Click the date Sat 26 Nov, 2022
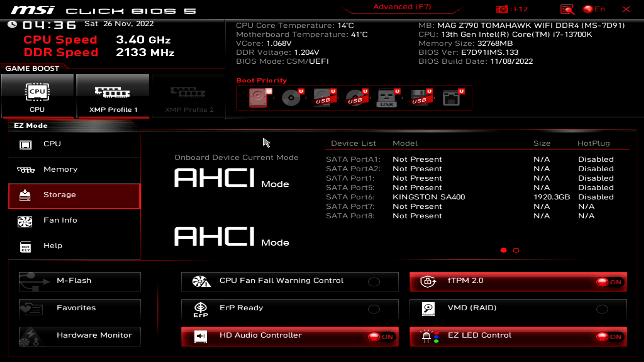Screen dimensions: 644x362 pos(119,24)
